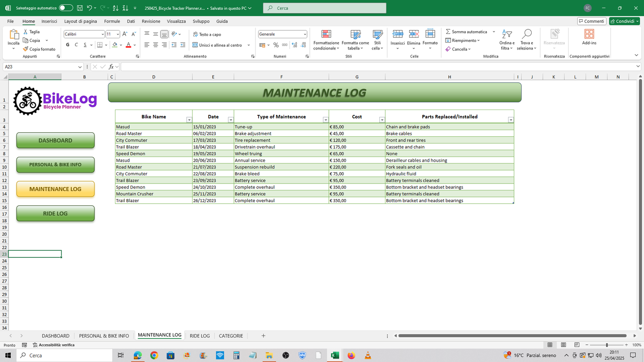Screen dimensions: 644x362
Task: Switch to page layout view in status bar
Action: [x=563, y=345]
